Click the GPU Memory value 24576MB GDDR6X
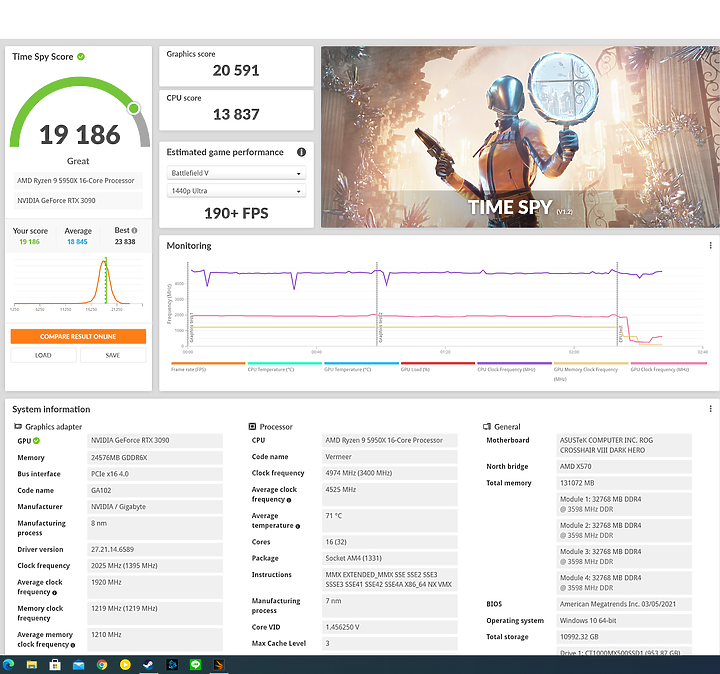Image resolution: width=720 pixels, height=674 pixels. 155,458
